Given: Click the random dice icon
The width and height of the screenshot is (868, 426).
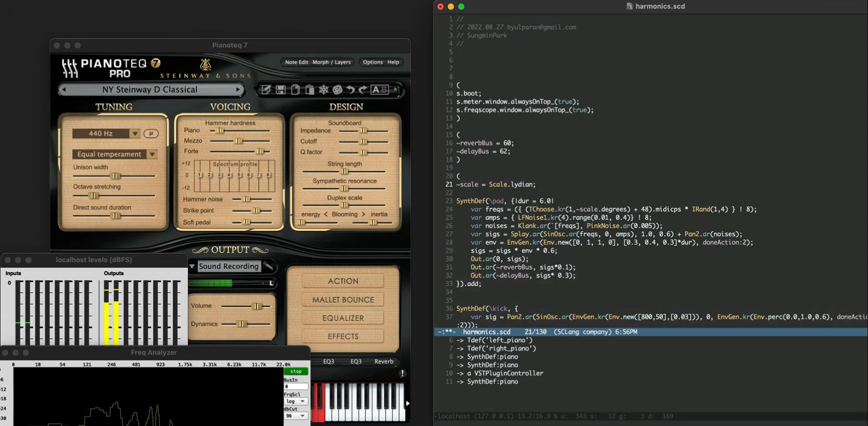Looking at the screenshot, I should point(337,90).
